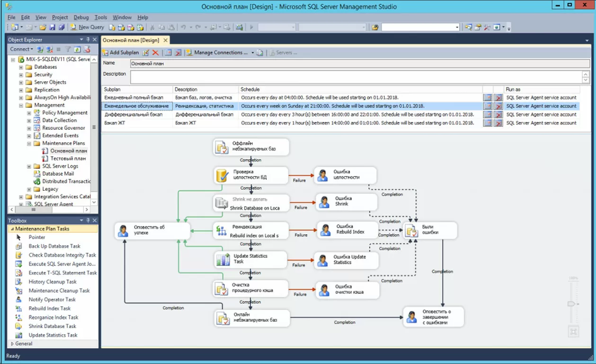Open the Manage Connections dropdown arrow
Viewport: 596px width, 364px height.
click(252, 53)
